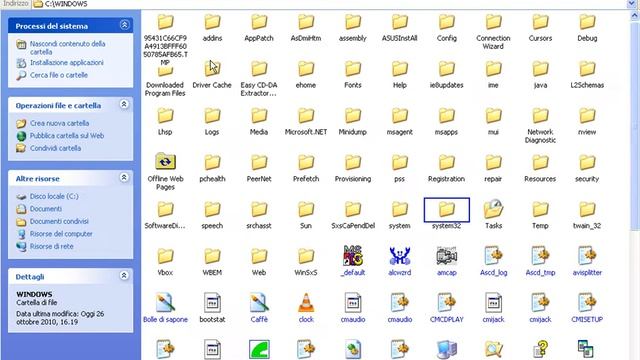Go to Documenti in Altre risorse

(x=46, y=209)
